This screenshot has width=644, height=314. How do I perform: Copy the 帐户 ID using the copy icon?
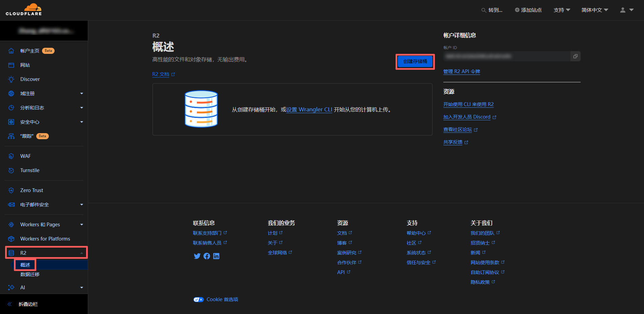[x=575, y=56]
